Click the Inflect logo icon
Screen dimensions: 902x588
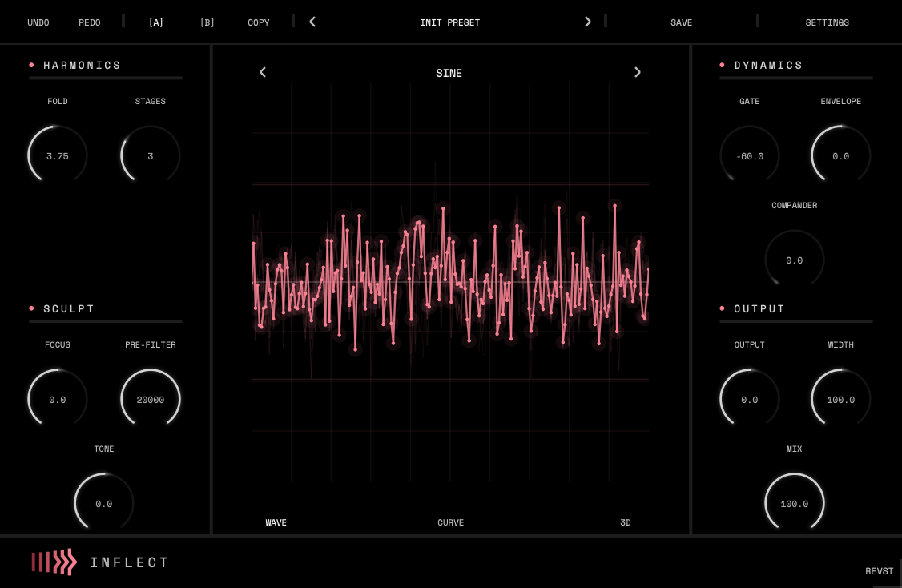pos(54,562)
